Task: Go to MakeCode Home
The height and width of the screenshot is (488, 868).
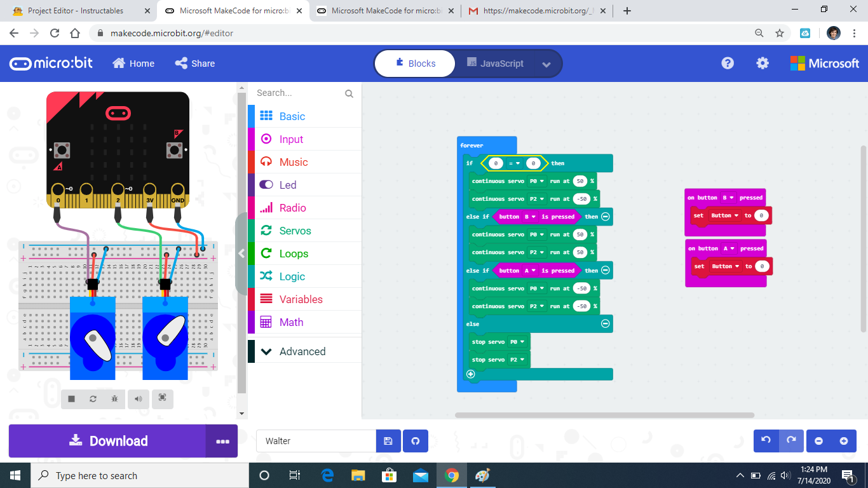Action: 133,64
